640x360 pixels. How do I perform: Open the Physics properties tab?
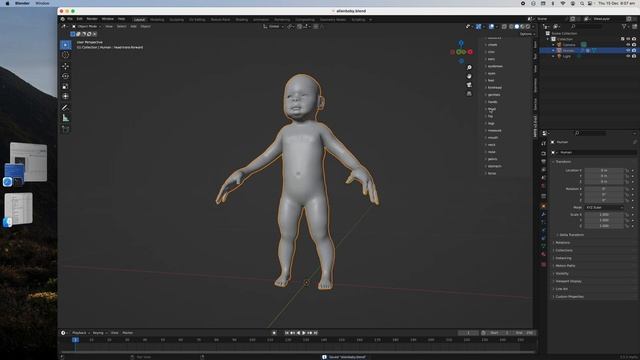pos(543,230)
